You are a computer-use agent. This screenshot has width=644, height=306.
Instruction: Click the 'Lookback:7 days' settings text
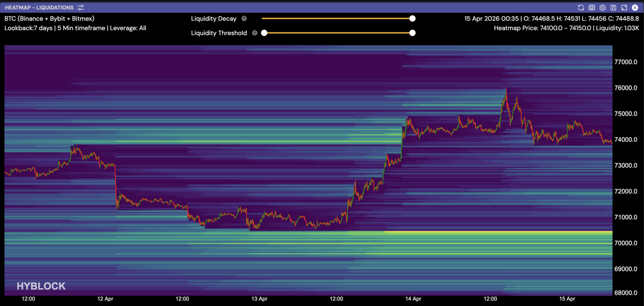(x=28, y=28)
